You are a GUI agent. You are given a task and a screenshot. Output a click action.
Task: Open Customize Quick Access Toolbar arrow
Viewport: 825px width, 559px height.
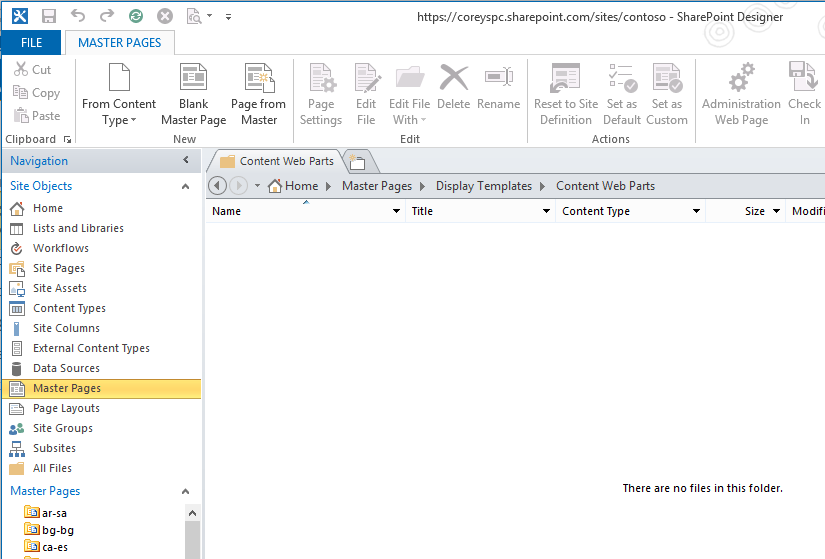228,17
